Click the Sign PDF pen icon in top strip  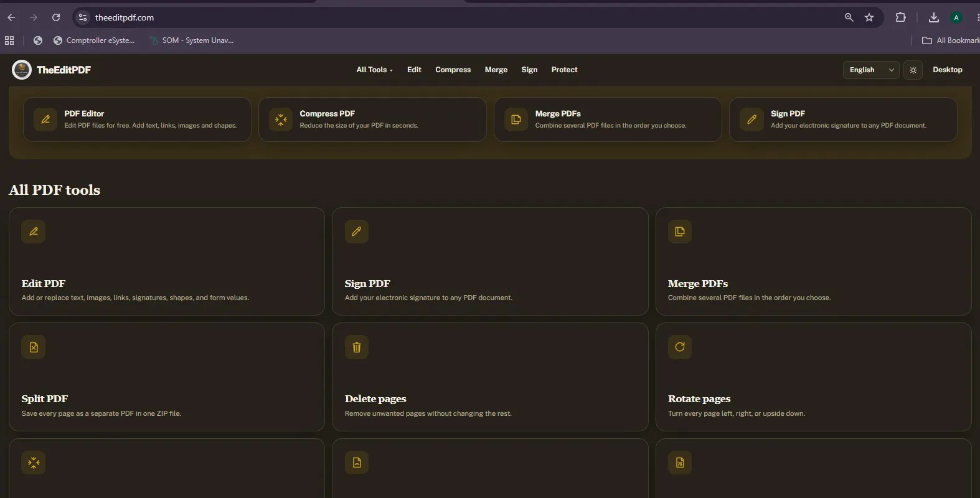pyautogui.click(x=751, y=119)
